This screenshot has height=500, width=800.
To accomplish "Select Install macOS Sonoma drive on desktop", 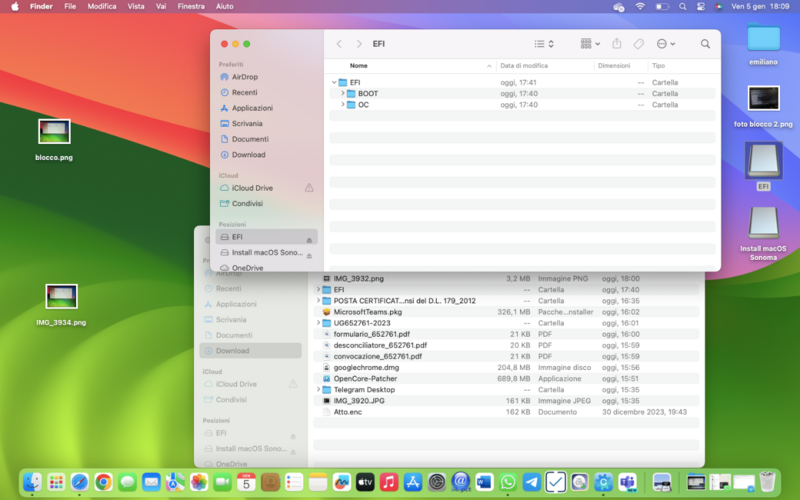I will [x=763, y=234].
